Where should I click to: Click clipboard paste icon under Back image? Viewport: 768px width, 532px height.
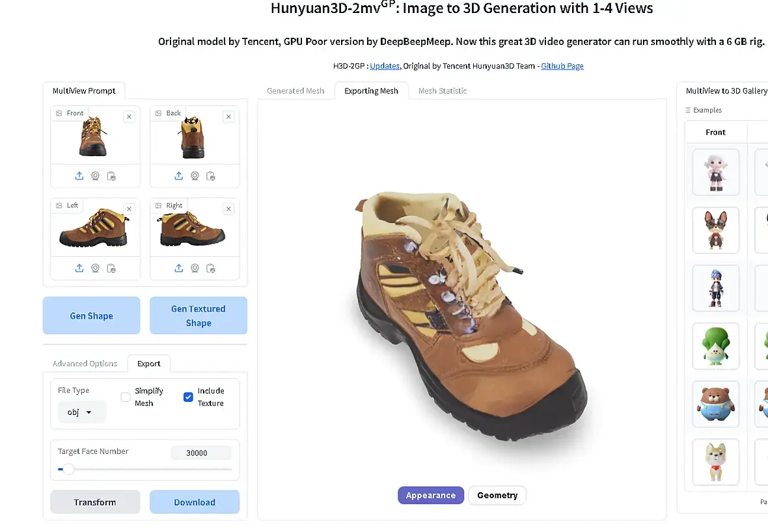click(211, 176)
